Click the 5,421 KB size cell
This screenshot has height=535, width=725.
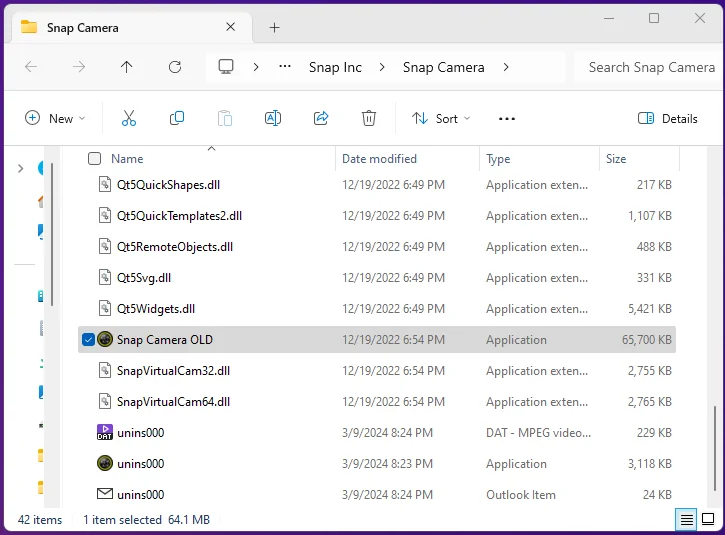[x=650, y=309]
